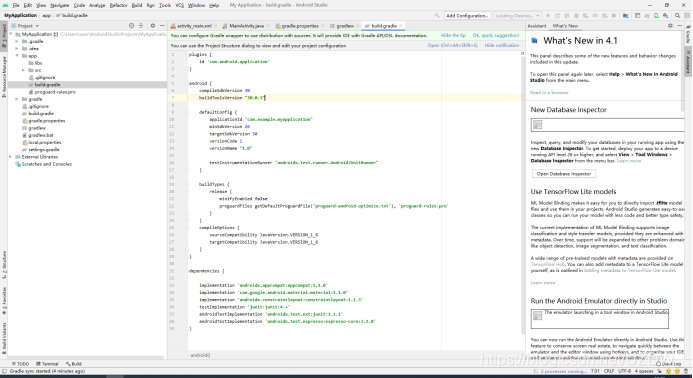Click the locate file target icon in Project panel

pos(131,26)
